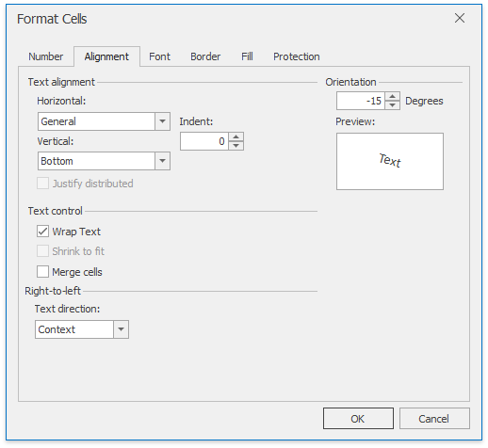Expand the Vertical alignment dropdown arrow
This screenshot has width=488, height=448.
(x=162, y=161)
